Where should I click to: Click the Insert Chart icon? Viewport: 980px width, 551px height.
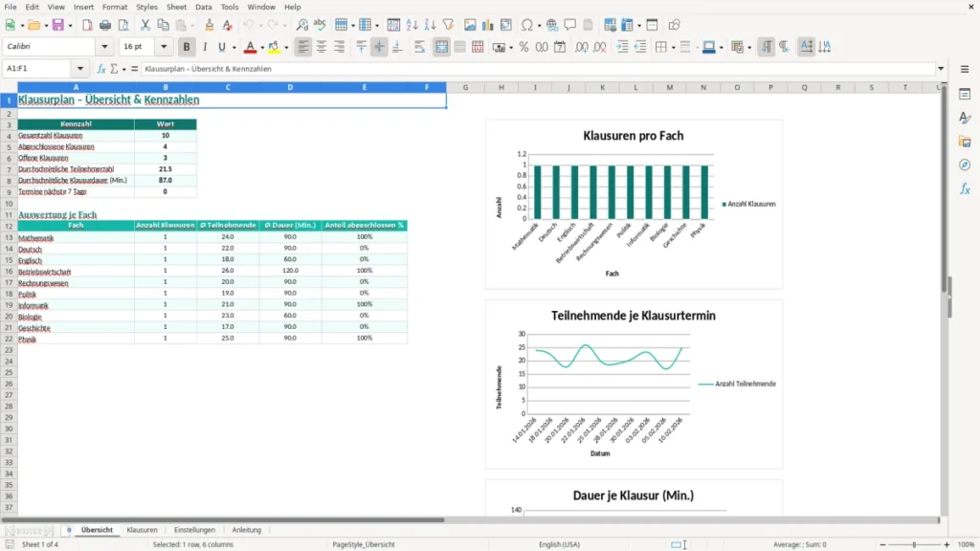[488, 25]
